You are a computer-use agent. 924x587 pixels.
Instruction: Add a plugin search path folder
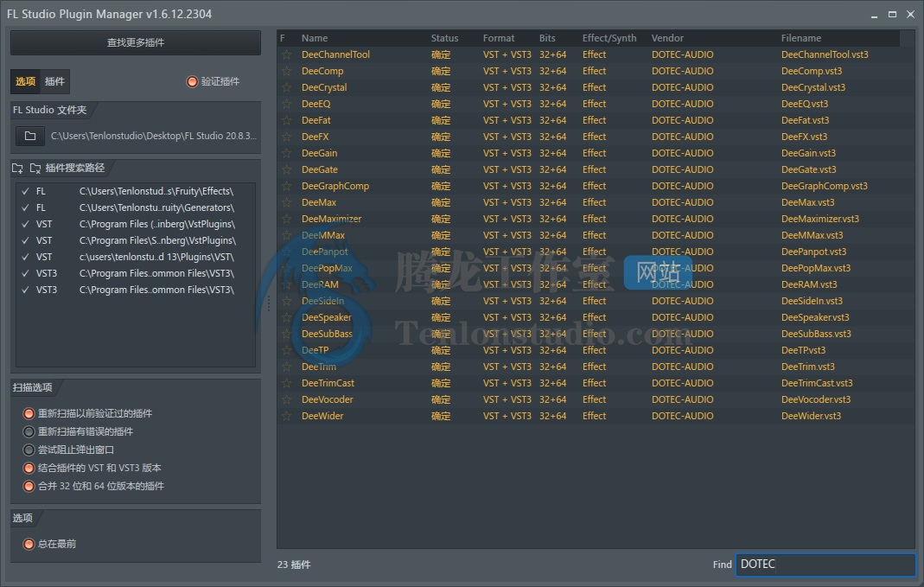17,169
